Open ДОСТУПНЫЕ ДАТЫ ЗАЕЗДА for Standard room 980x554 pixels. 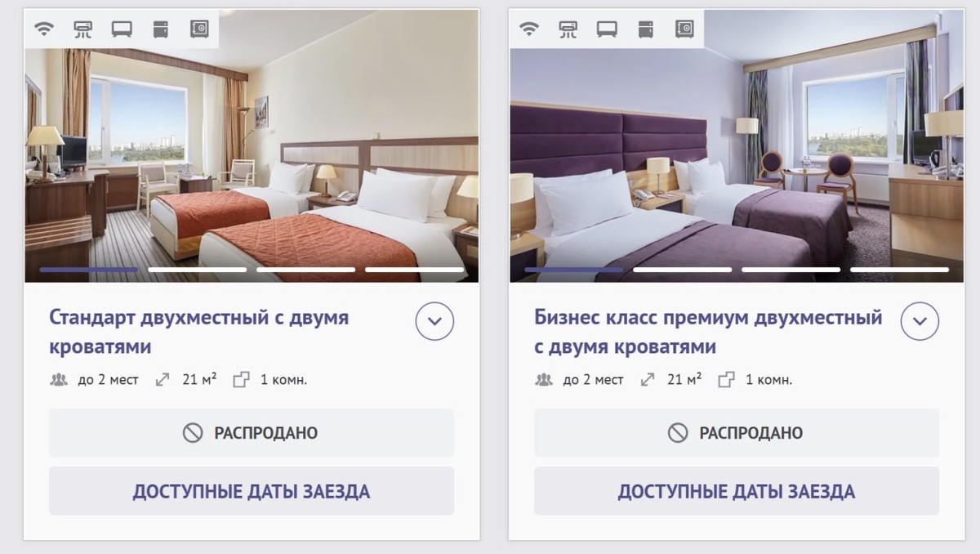(x=252, y=491)
